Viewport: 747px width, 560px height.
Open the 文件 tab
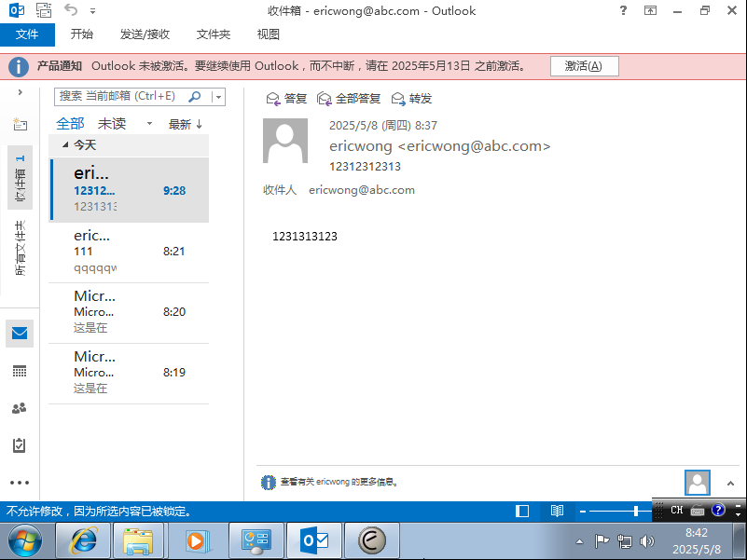(x=27, y=34)
